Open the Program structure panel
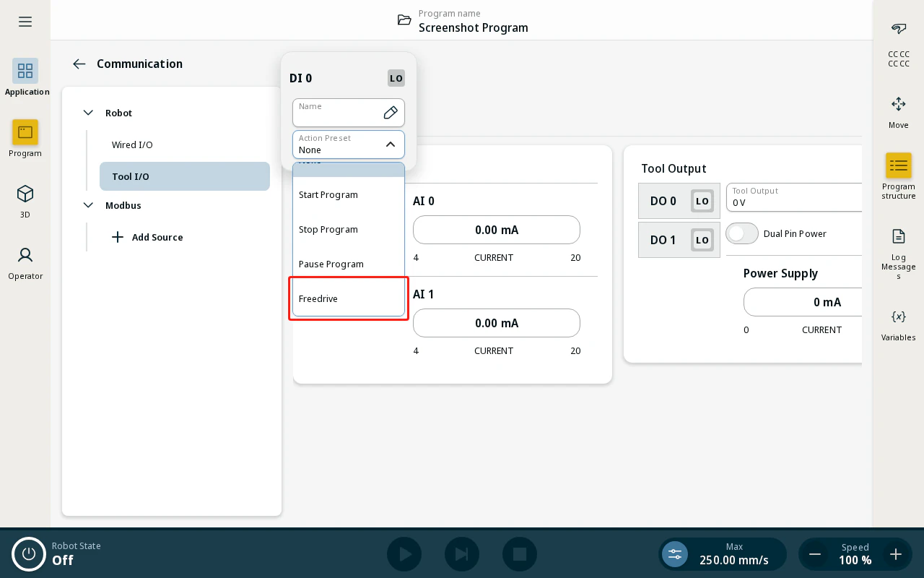Image resolution: width=924 pixels, height=578 pixels. (x=899, y=176)
